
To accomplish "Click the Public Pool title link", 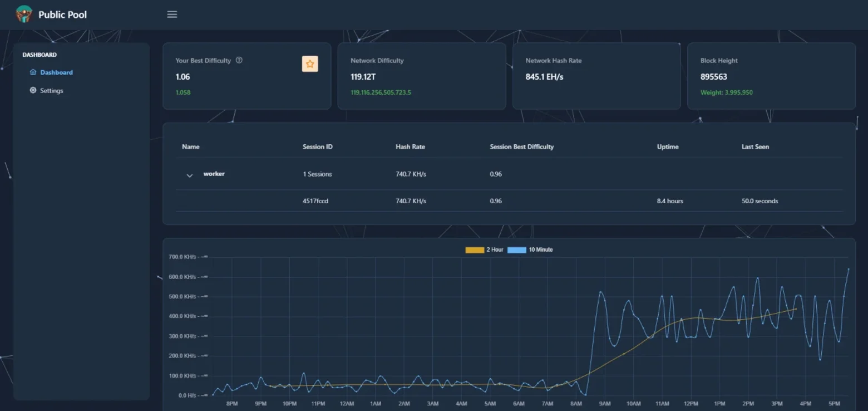I will click(62, 14).
